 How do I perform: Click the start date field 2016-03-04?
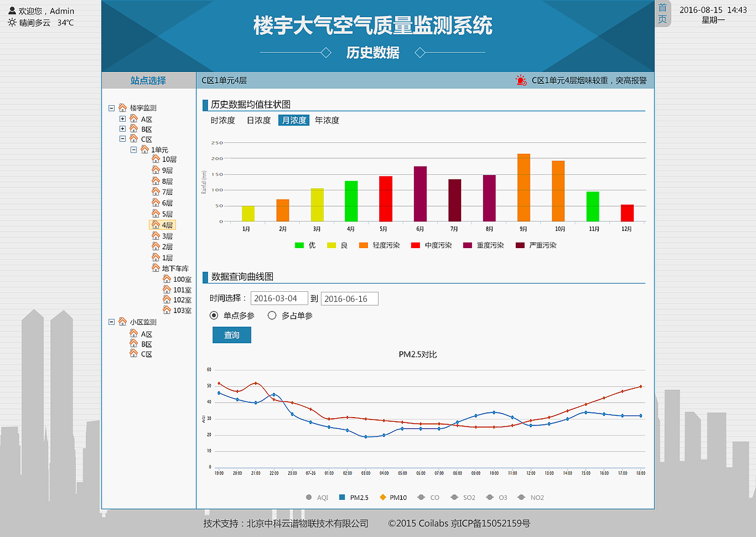(279, 298)
